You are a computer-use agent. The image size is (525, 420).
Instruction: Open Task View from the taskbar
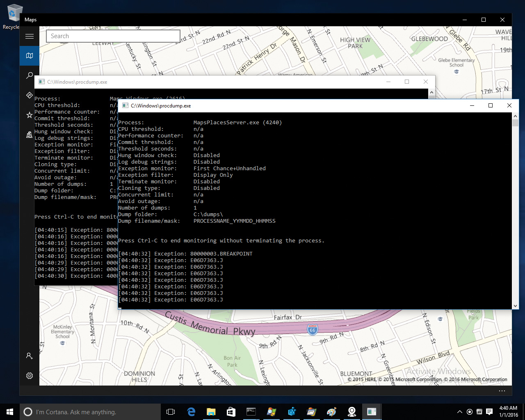click(171, 412)
